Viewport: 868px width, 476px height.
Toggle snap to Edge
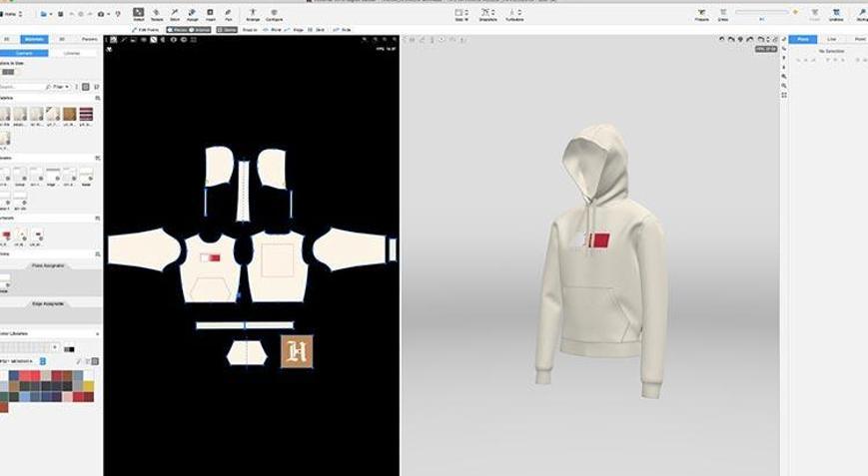point(296,30)
